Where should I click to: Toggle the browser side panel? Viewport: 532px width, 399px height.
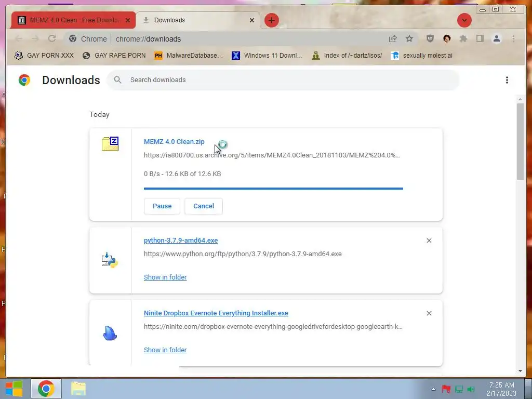(x=480, y=38)
